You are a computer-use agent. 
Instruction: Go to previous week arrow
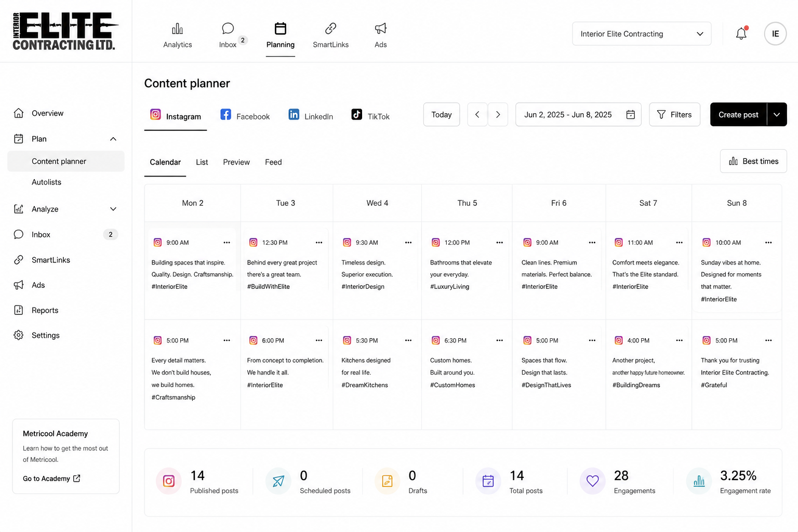point(477,114)
